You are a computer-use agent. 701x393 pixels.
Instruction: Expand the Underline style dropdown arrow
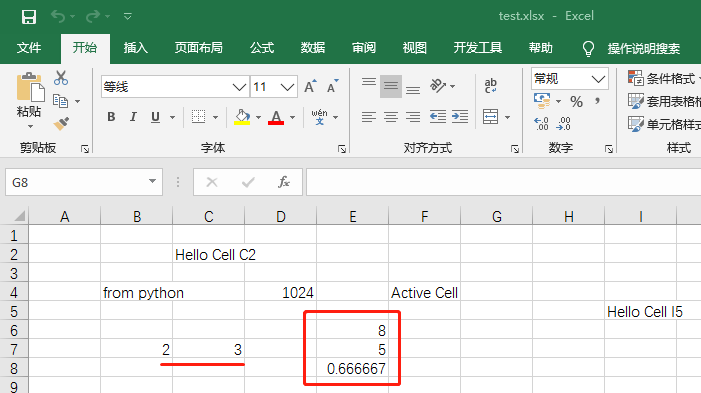click(x=172, y=118)
